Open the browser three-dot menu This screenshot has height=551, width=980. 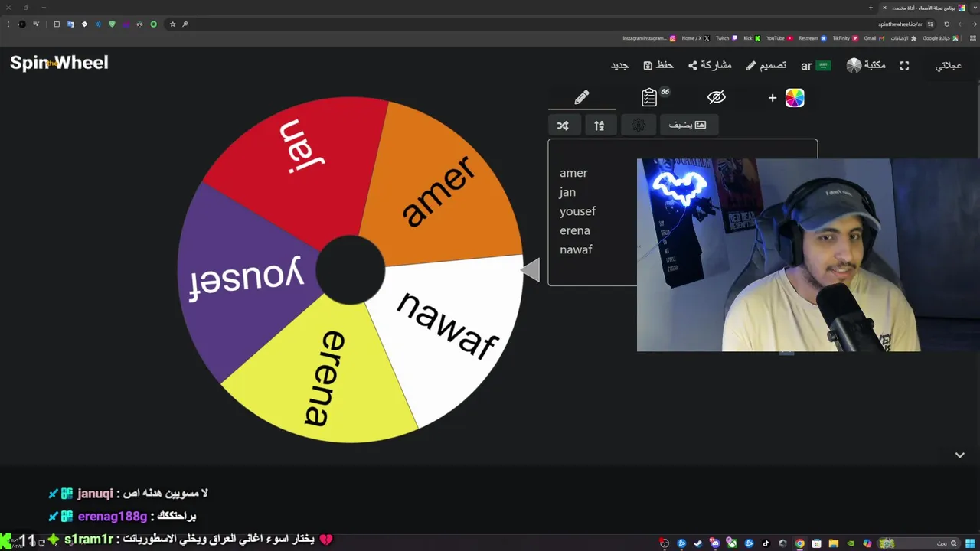click(x=8, y=24)
